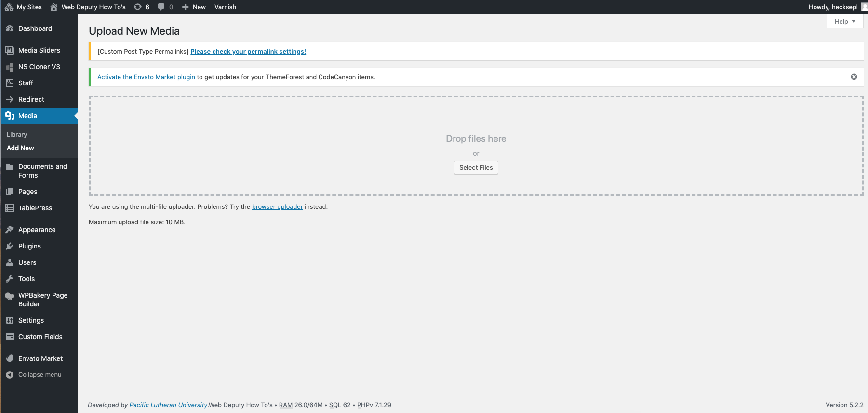Viewport: 868px width, 413px height.
Task: Go to Settings in the sidebar menu
Action: [x=31, y=320]
